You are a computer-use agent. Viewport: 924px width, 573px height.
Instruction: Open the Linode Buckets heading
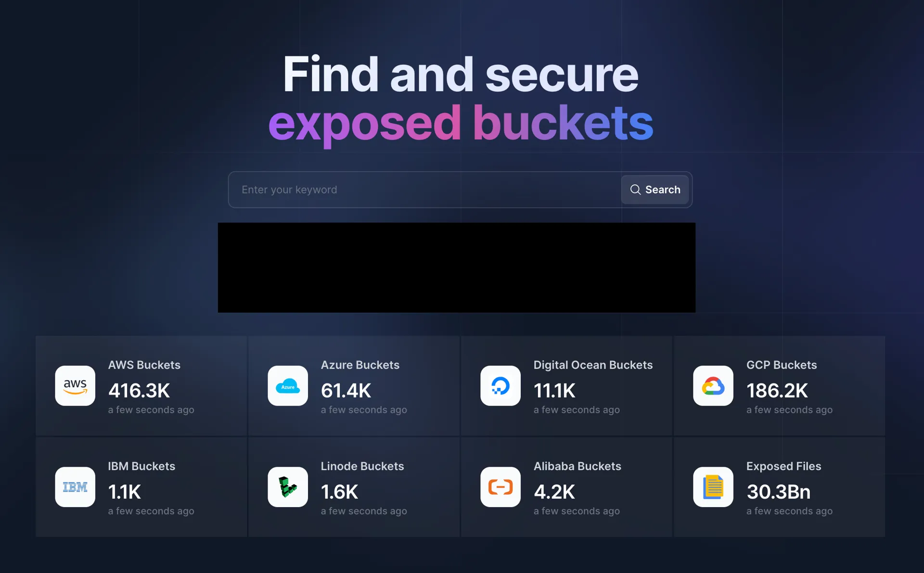click(362, 466)
